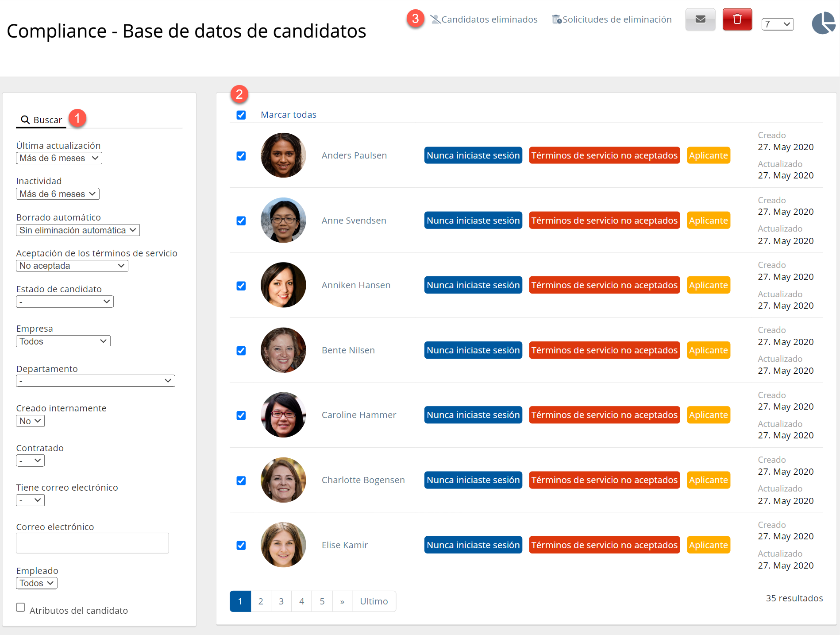840x635 pixels.
Task: Open the Última actualización dropdown
Action: click(x=59, y=158)
